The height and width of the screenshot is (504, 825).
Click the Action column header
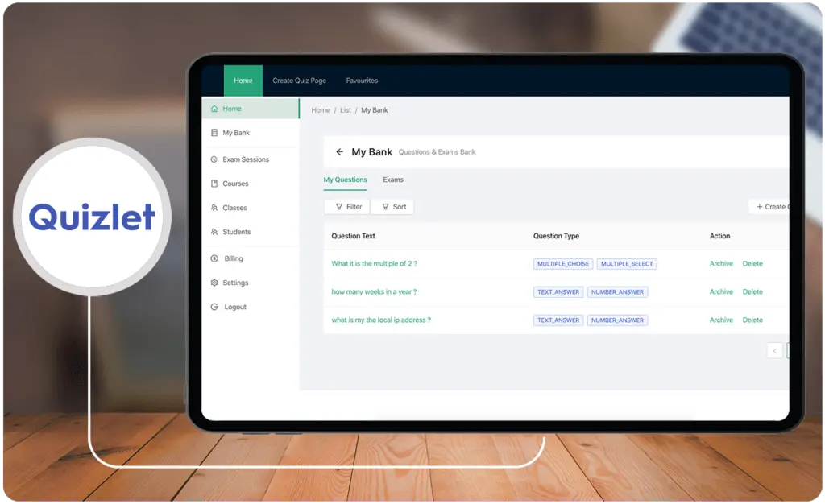click(719, 236)
